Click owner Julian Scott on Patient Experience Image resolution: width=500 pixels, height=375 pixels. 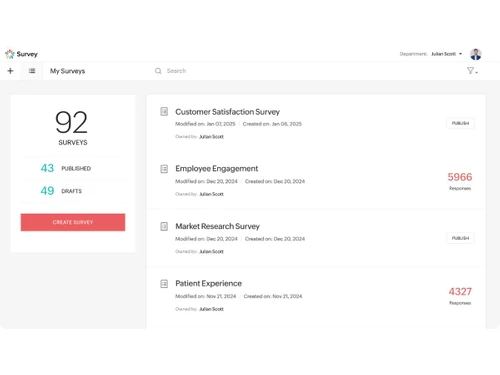coord(211,309)
